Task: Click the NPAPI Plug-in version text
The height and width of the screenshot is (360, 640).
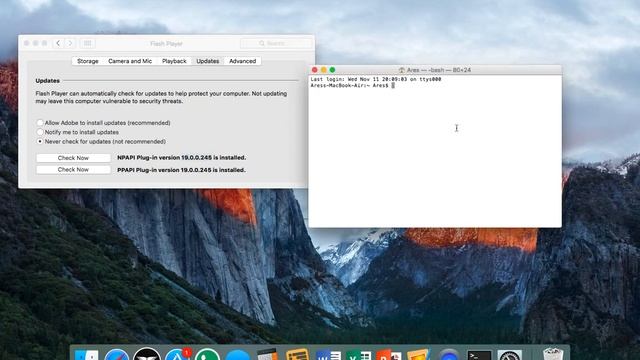Action: 182,158
